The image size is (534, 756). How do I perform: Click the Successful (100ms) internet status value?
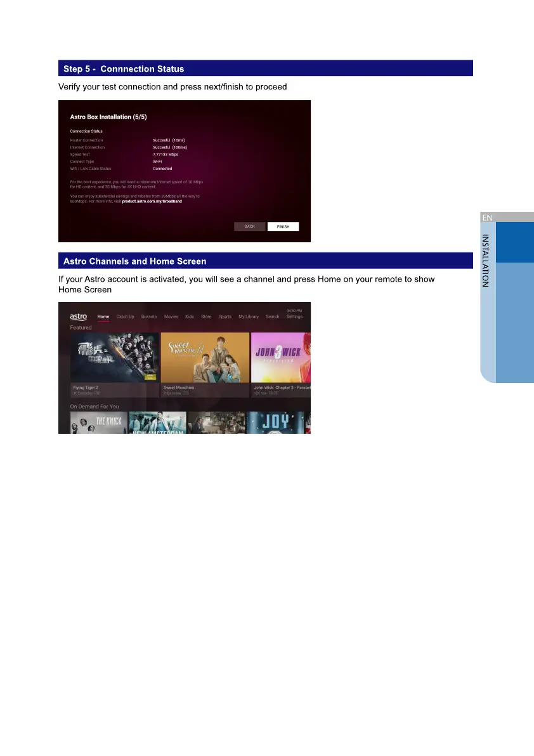tap(170, 148)
